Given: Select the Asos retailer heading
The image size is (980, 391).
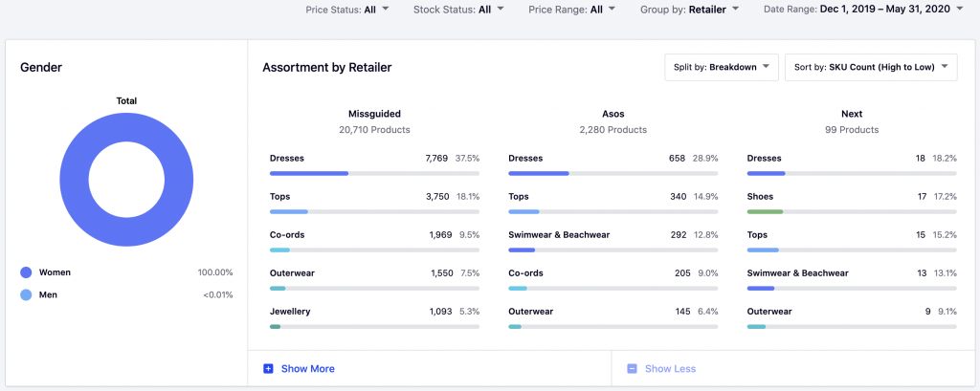Looking at the screenshot, I should 612,114.
